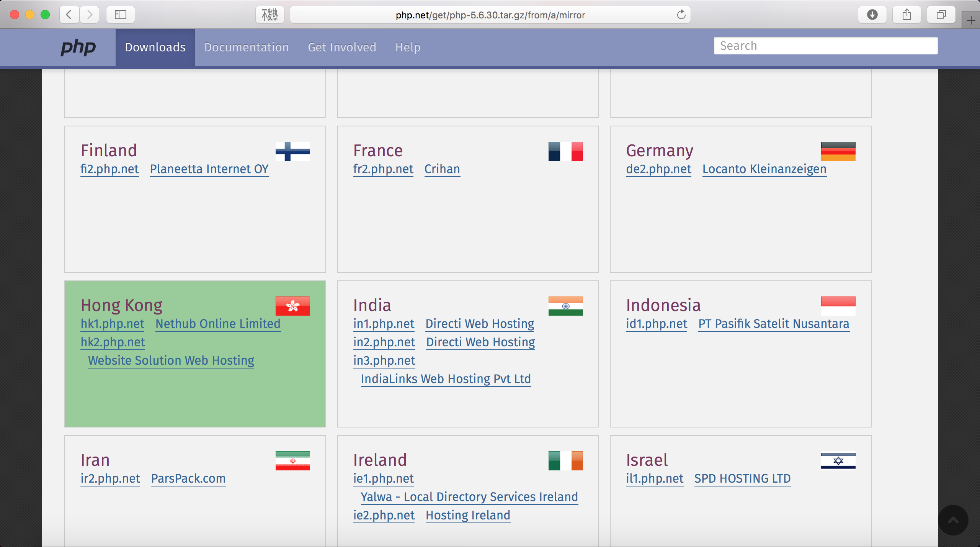Open the hk1.php.net mirror link

click(112, 324)
